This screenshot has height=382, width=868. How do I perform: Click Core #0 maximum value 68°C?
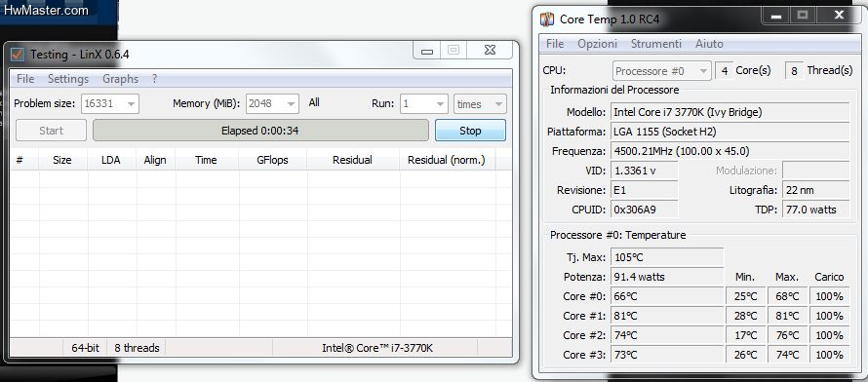787,296
